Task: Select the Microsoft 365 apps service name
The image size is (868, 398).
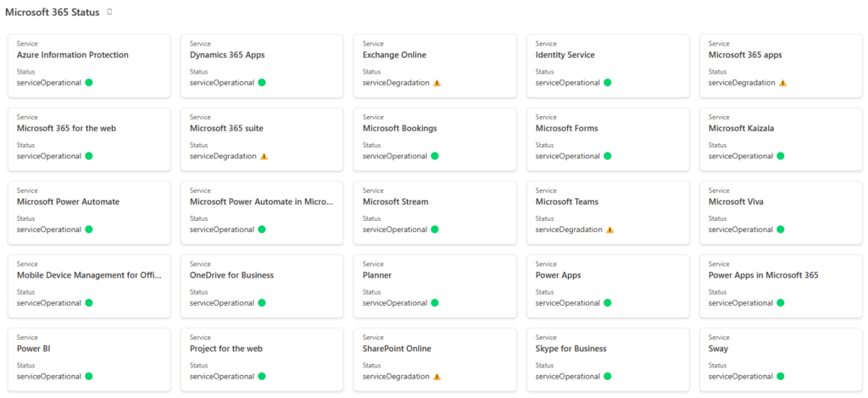Action: pyautogui.click(x=745, y=55)
